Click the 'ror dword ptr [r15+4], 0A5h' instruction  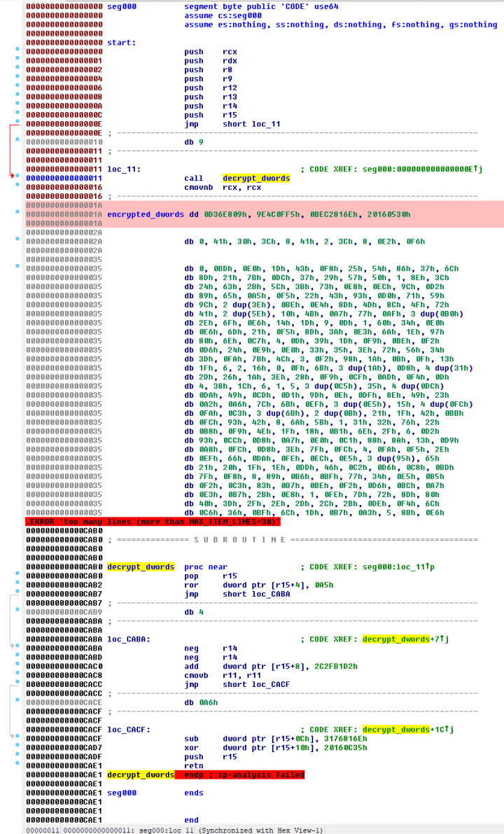[259, 585]
